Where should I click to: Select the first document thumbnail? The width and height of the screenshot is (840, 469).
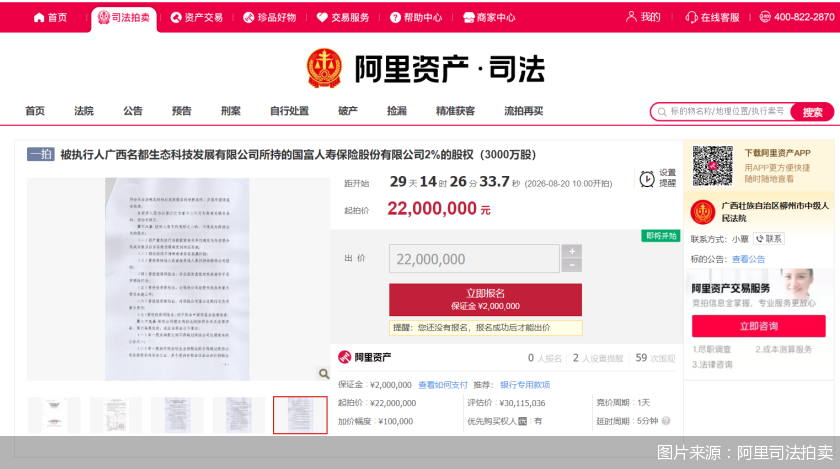[x=54, y=415]
